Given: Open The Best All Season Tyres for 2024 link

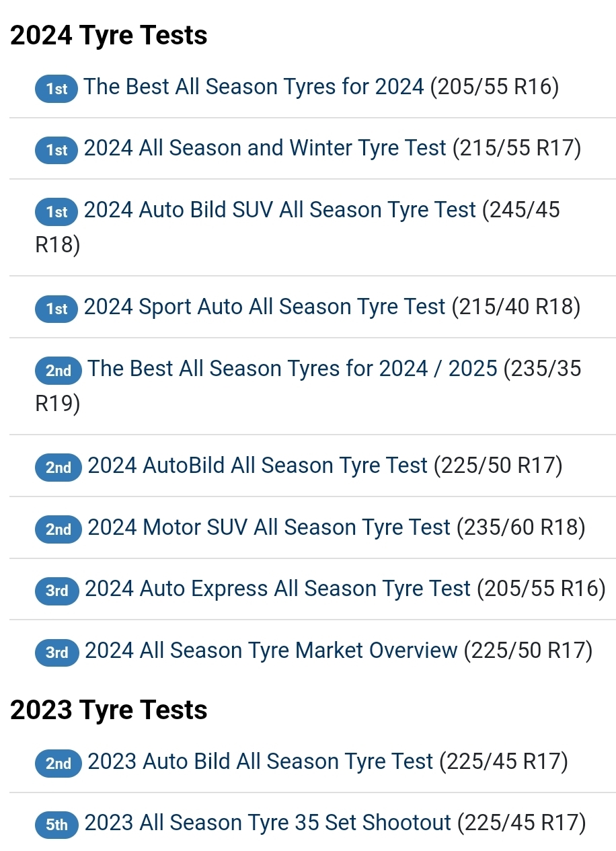Looking at the screenshot, I should [x=254, y=87].
